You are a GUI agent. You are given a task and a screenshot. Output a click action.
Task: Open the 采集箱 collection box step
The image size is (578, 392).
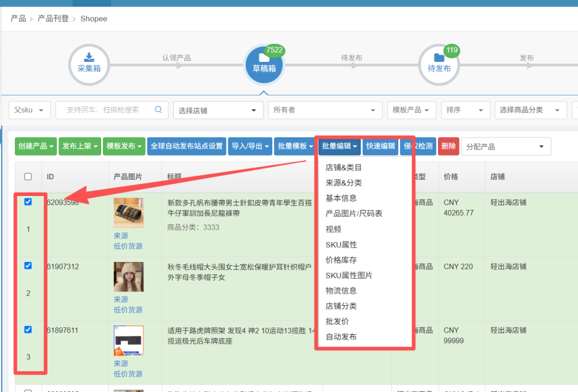[x=89, y=65]
